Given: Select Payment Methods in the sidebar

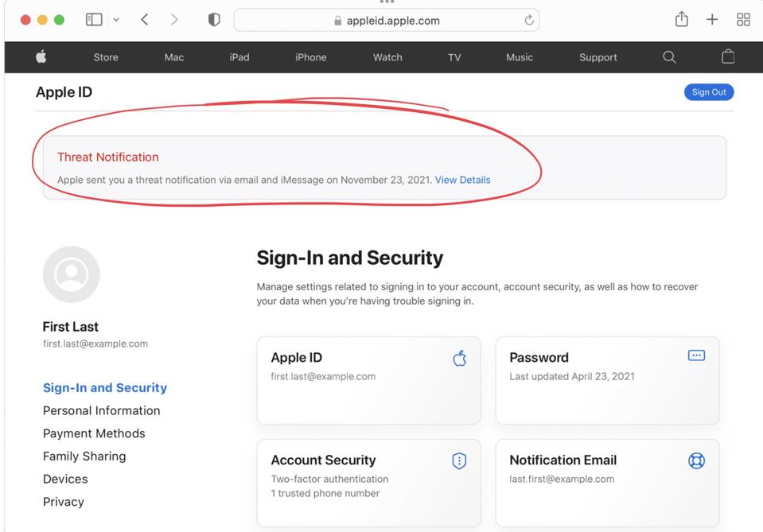Looking at the screenshot, I should click(x=94, y=433).
